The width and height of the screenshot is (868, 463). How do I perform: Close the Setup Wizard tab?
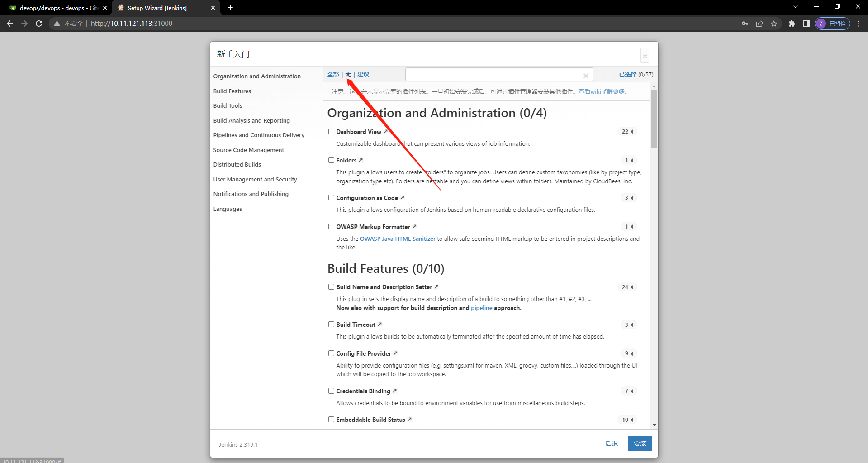click(x=213, y=8)
